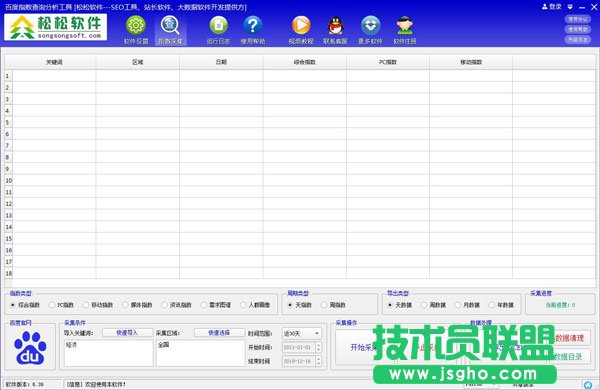Click 当前进度: 0 progress text
The image size is (600, 390).
(560, 305)
